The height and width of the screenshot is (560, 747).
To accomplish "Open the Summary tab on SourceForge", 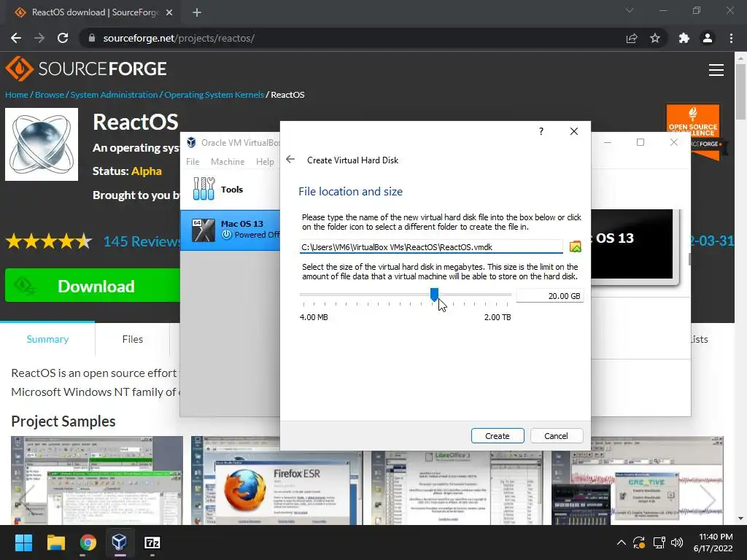I will (47, 339).
